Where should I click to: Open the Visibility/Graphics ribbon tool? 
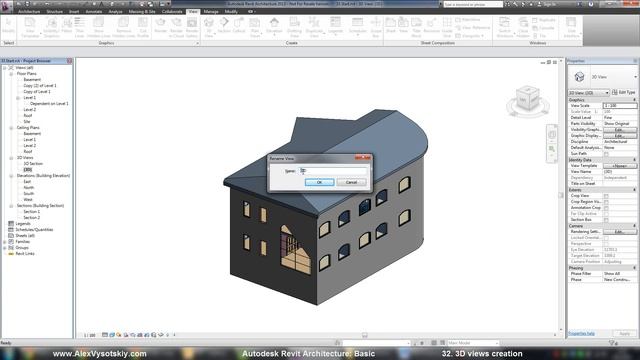pos(51,28)
